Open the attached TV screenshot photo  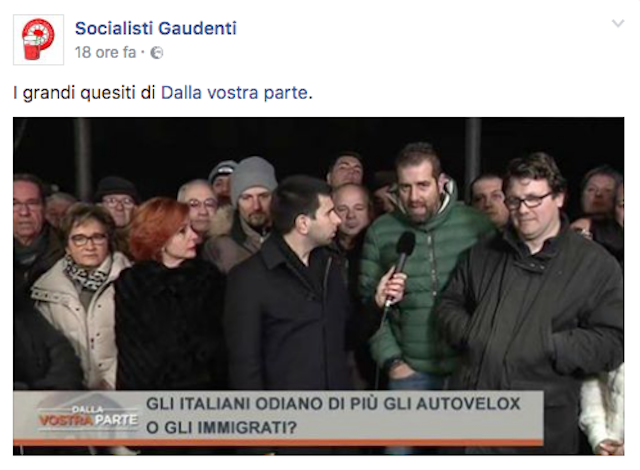[318, 286]
